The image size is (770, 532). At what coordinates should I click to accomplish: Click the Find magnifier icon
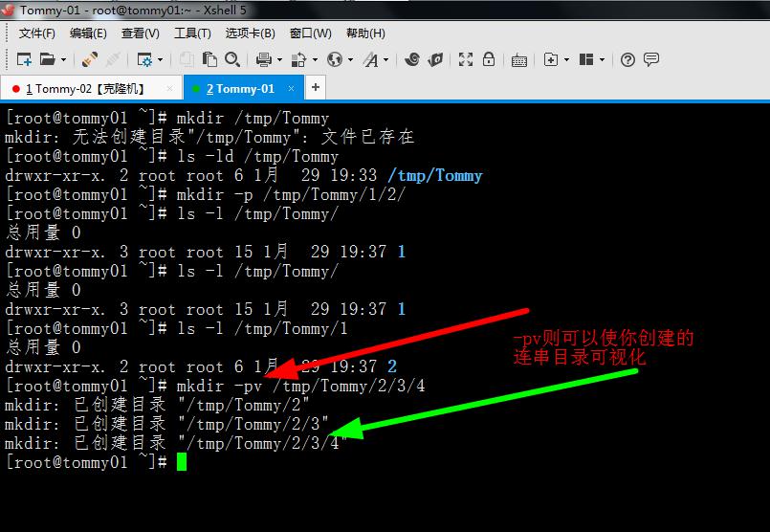pos(232,59)
